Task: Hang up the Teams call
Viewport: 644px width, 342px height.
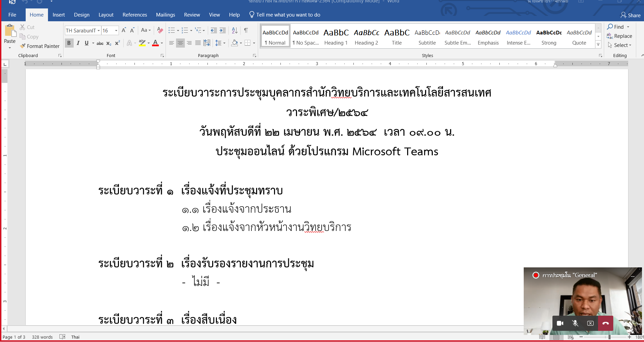Action: [x=605, y=323]
